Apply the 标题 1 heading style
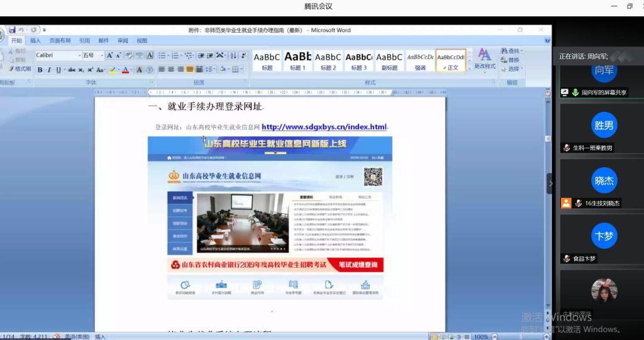This screenshot has height=340, width=644. [x=298, y=60]
